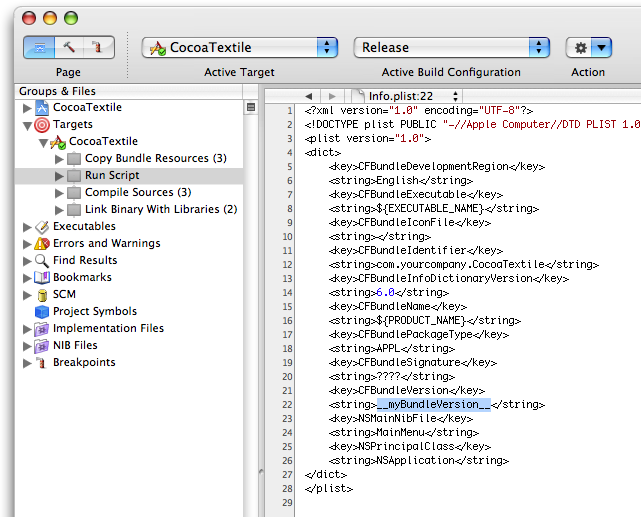Expand the Compile Sources build phase

(x=59, y=193)
